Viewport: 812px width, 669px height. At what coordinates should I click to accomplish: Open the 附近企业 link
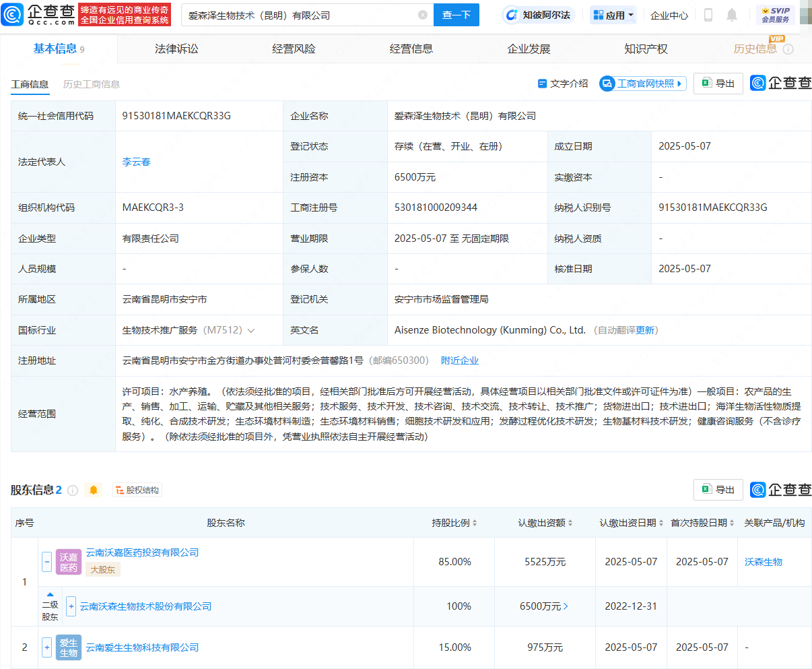pyautogui.click(x=460, y=360)
